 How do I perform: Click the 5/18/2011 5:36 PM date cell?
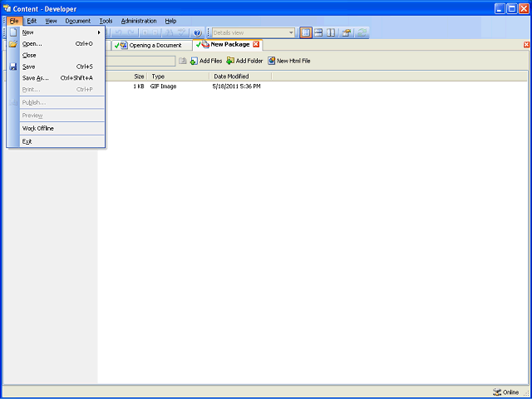pyautogui.click(x=236, y=86)
